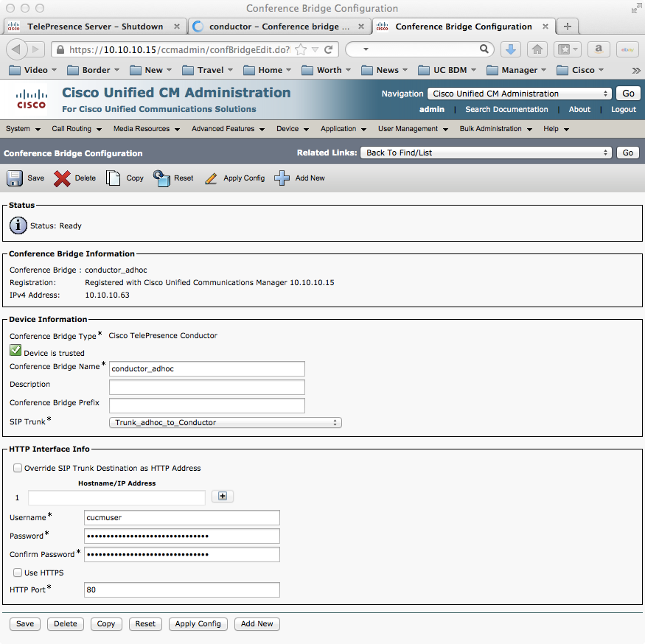Open the SIP Trunk dropdown
645x644 pixels.
pos(226,422)
